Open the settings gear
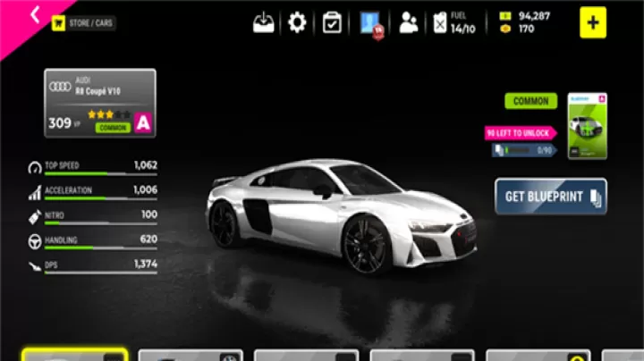The image size is (644, 361). 297,22
